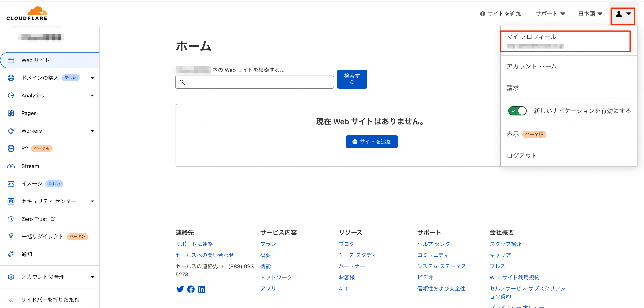The image size is (644, 308).
Task: Click the Facebook icon in footer
Action: pos(191,289)
